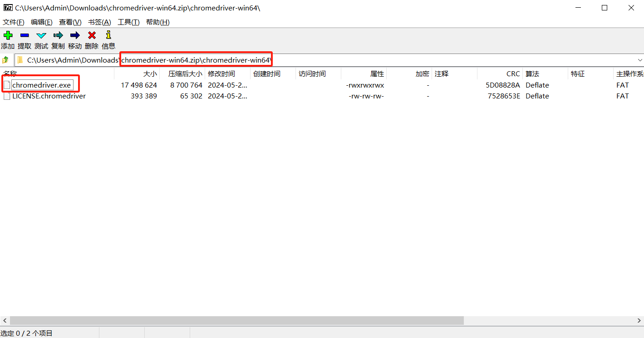Click the green Add (添加) toolbar icon
This screenshot has height=338, width=644.
point(8,35)
